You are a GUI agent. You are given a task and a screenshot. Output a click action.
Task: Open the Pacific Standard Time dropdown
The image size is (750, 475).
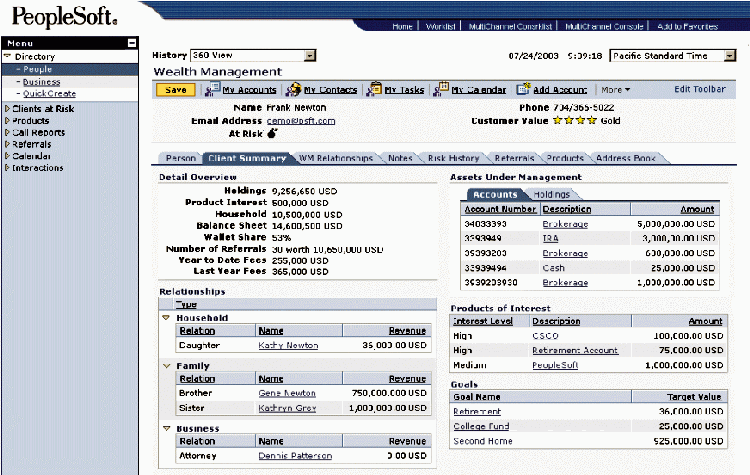tap(729, 56)
